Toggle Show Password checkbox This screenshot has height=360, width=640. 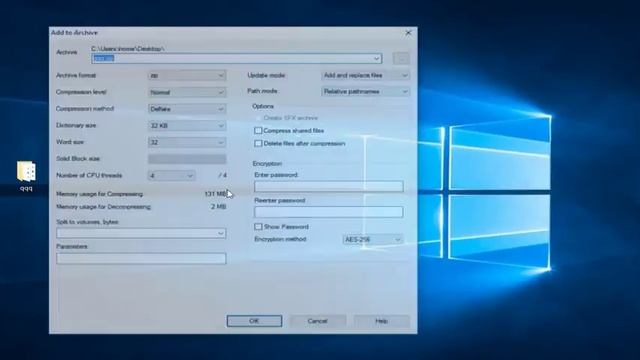coord(258,227)
